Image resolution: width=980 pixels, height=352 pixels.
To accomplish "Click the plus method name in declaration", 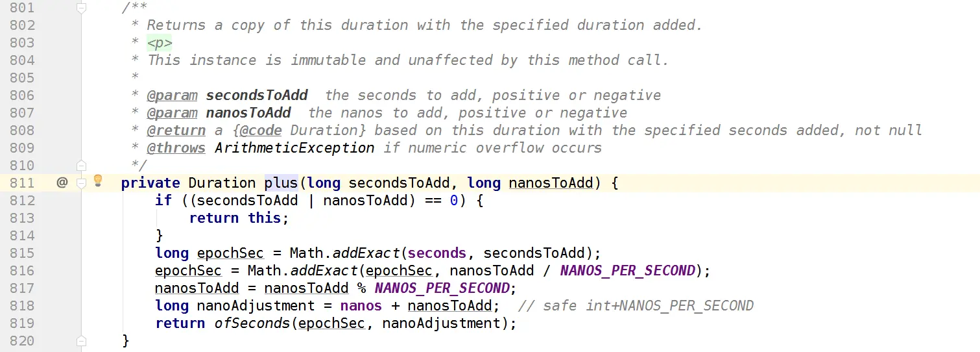I will click(280, 183).
